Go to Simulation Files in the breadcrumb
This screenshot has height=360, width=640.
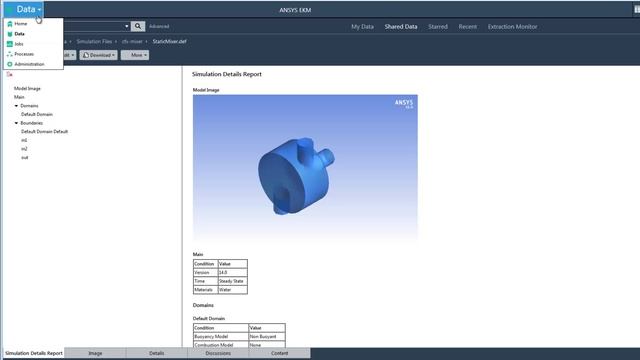(x=94, y=41)
